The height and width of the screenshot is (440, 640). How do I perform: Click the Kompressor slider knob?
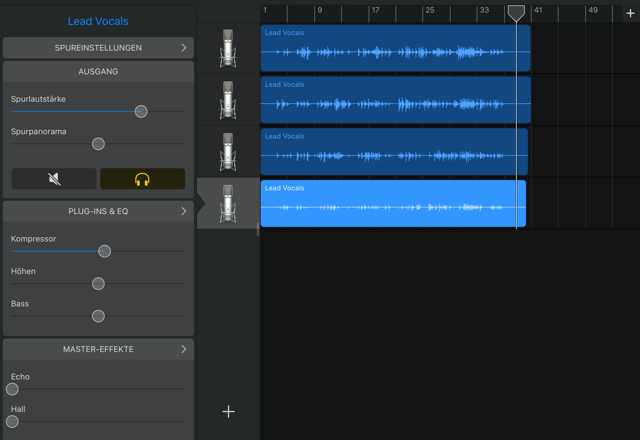104,251
